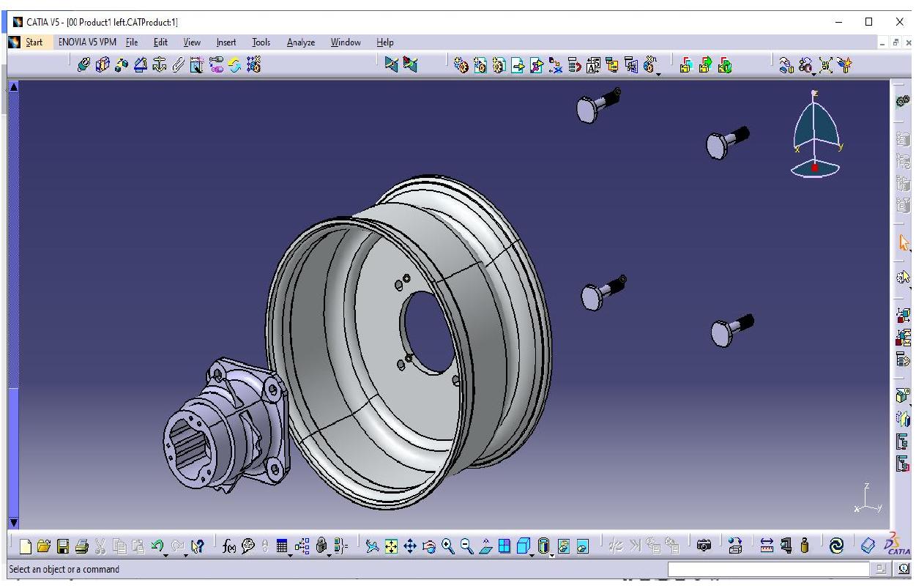Click the camera Quick Print capture icon
The height and width of the screenshot is (588, 916).
[704, 545]
